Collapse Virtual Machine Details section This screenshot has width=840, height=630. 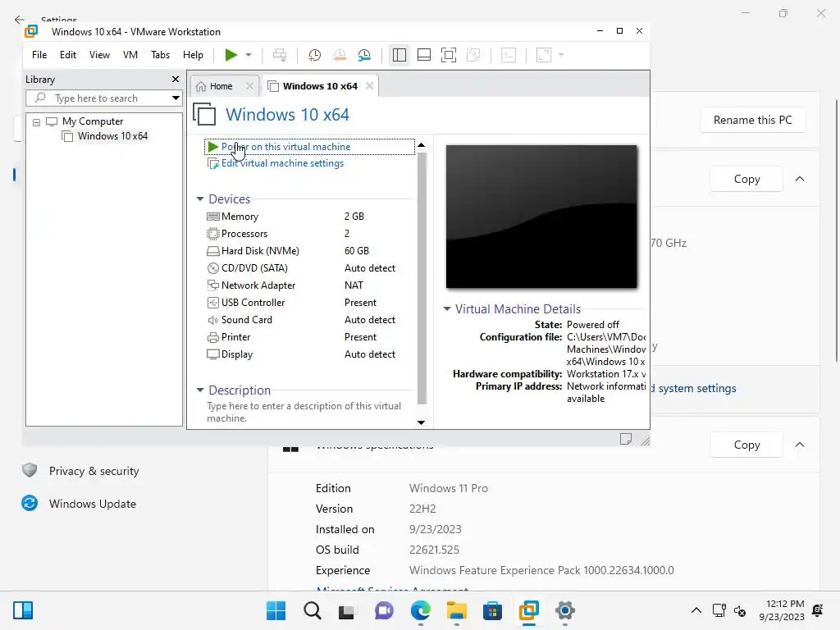447,308
